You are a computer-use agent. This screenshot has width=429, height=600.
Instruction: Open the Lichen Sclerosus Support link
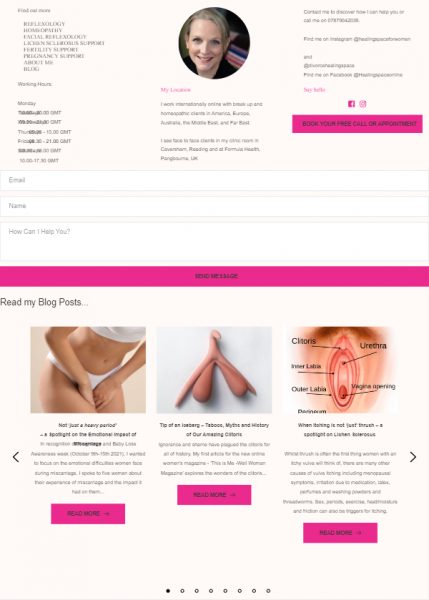(64, 43)
